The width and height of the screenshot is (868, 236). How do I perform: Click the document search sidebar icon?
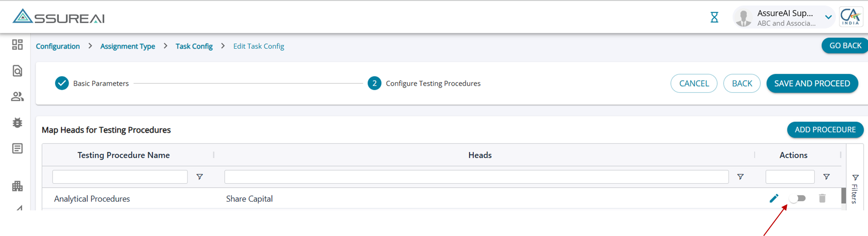(x=17, y=71)
